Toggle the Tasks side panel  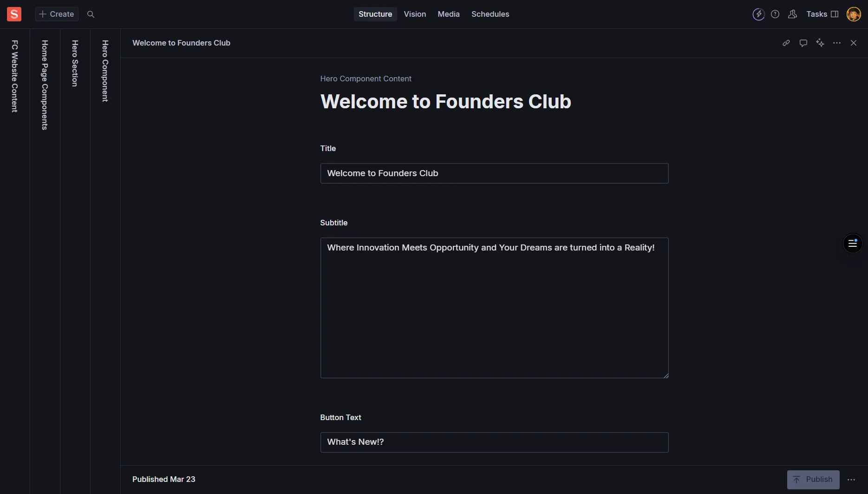pos(822,14)
